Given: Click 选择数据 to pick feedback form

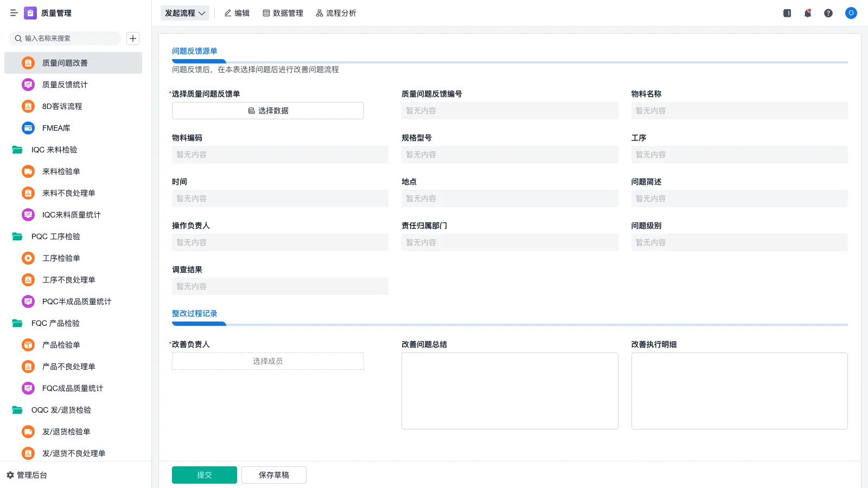Looking at the screenshot, I should [267, 111].
